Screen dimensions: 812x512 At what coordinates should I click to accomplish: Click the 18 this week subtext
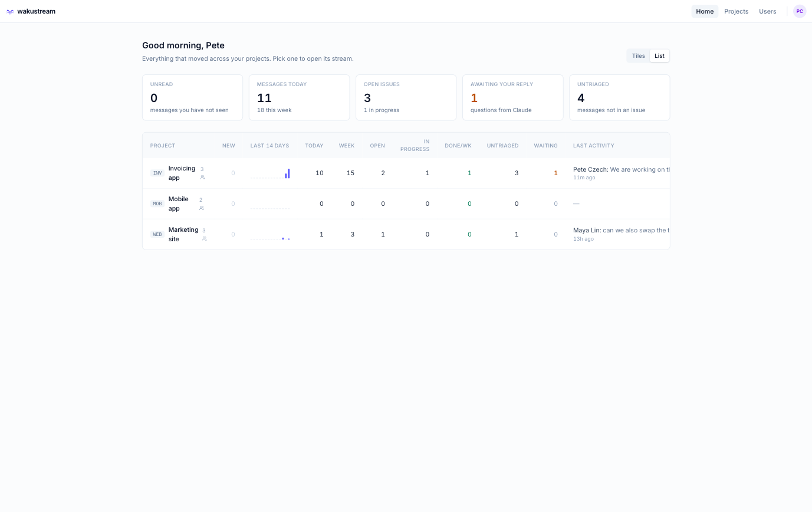pyautogui.click(x=274, y=110)
